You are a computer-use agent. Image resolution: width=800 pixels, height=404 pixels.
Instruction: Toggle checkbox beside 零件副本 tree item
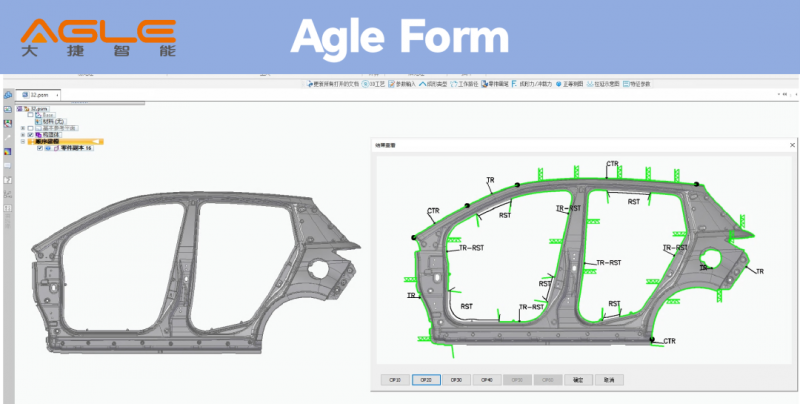tap(40, 148)
